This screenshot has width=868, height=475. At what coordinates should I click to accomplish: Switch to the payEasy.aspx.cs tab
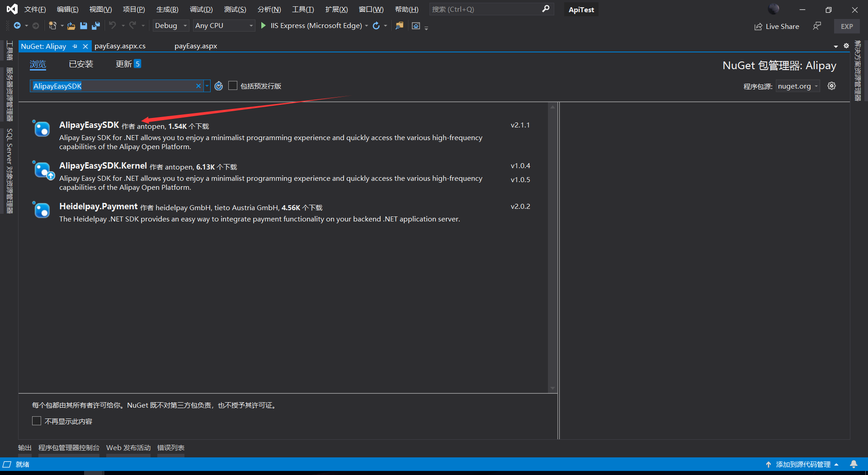[x=120, y=46]
